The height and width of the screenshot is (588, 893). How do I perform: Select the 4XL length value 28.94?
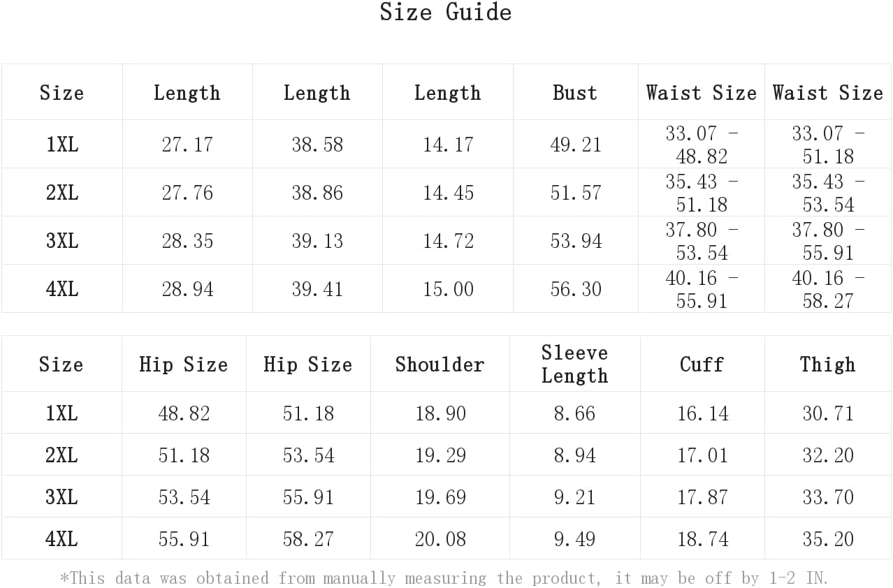click(x=187, y=289)
